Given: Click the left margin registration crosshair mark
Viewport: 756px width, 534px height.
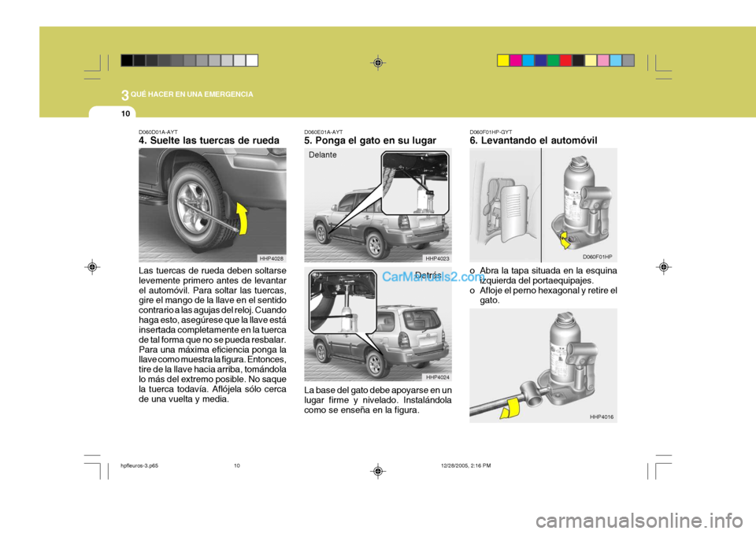Looking at the screenshot, I should (92, 267).
